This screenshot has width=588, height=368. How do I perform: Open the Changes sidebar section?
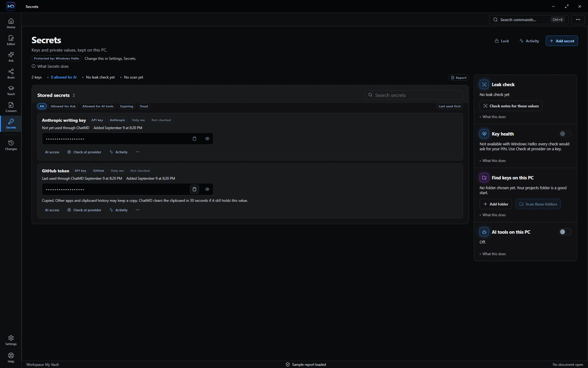pos(11,145)
